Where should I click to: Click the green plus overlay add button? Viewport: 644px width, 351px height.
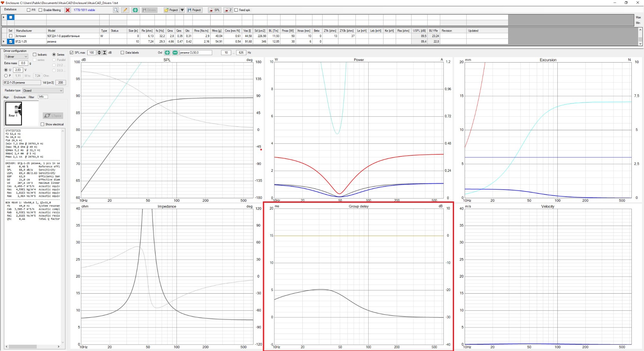pos(167,53)
